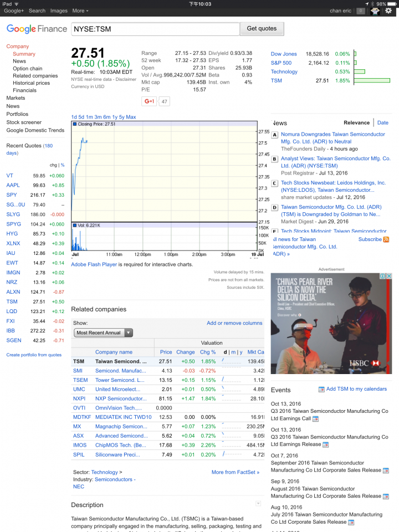
Task: Click the Add TSM to my calendars icon
Action: [321, 389]
